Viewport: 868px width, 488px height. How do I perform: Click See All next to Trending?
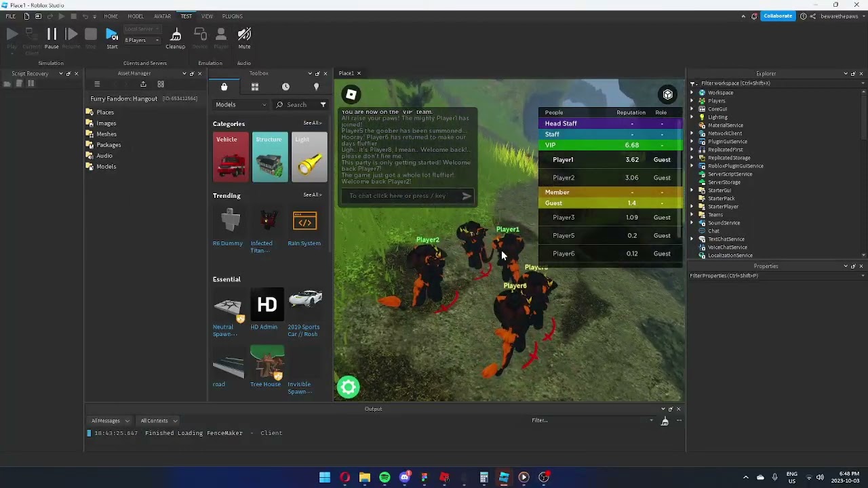[x=312, y=195]
